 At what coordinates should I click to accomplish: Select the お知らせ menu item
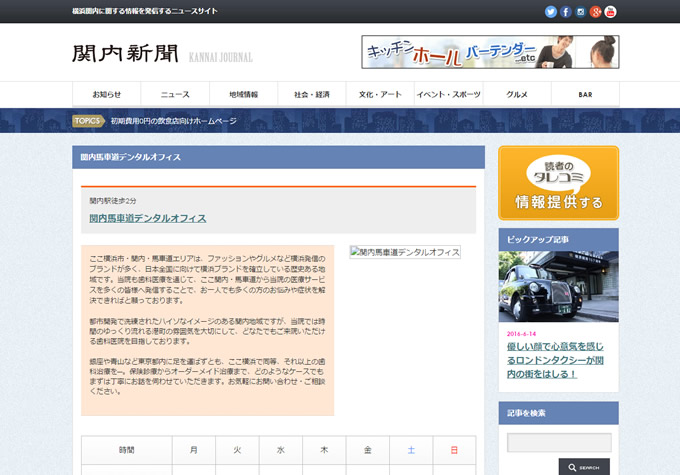(x=107, y=94)
